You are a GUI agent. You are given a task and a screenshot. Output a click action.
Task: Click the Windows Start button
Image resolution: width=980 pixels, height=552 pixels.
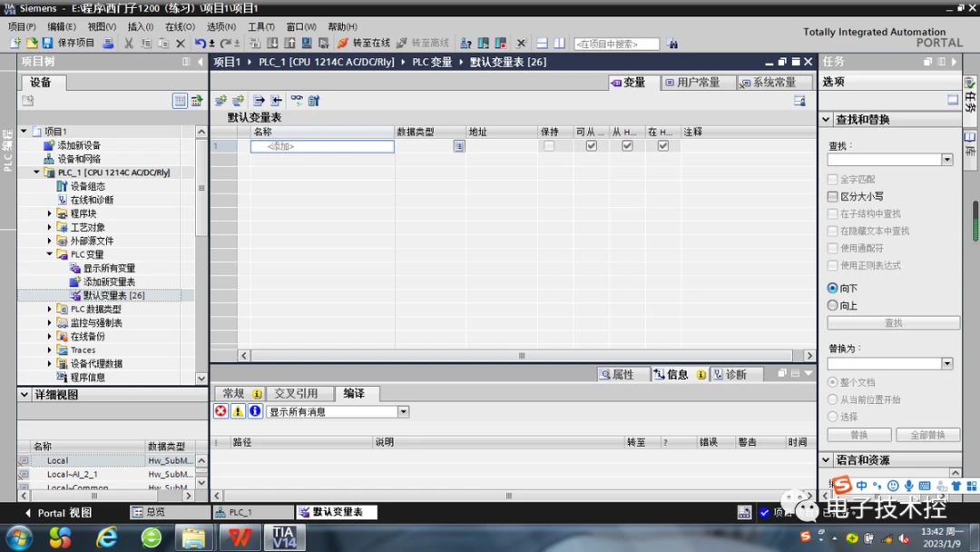(19, 537)
